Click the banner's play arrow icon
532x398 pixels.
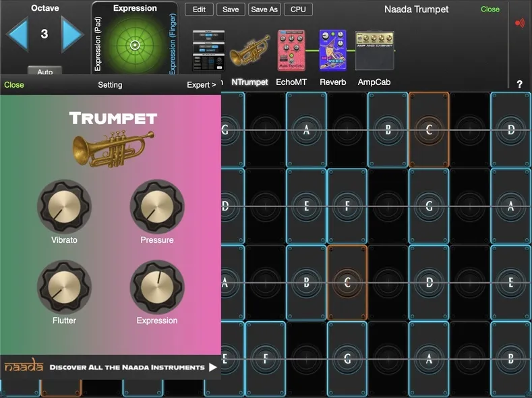pos(212,367)
